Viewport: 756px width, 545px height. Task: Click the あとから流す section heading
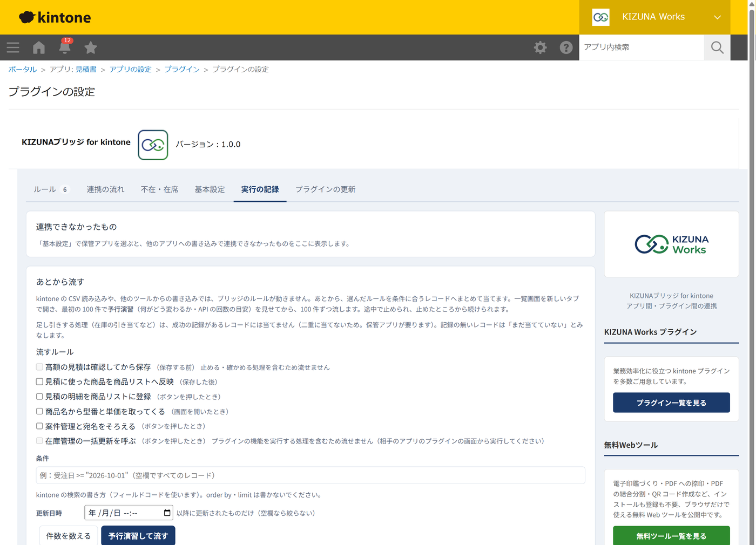tap(60, 282)
